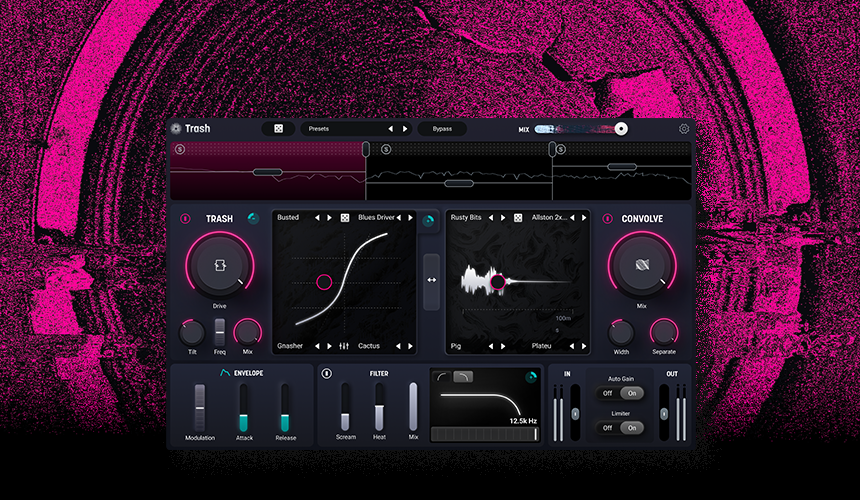Click the Drive knob
The image size is (860, 500).
point(219,266)
